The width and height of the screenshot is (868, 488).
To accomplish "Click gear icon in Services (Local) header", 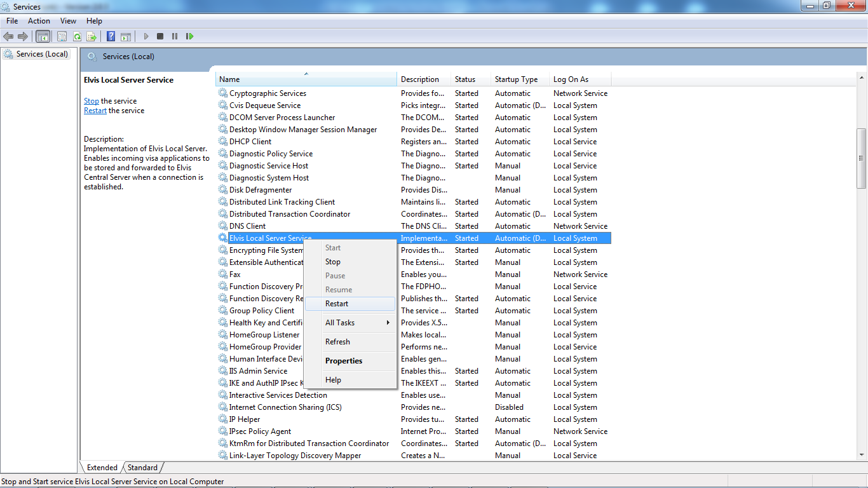I will coord(92,57).
